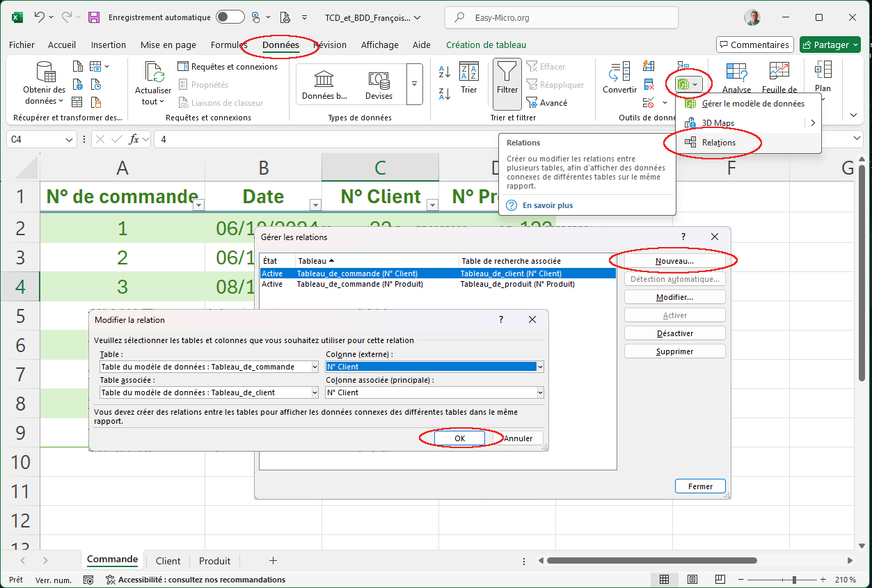This screenshot has height=588, width=872.
Task: Click the Nouveau... button
Action: [x=674, y=260]
